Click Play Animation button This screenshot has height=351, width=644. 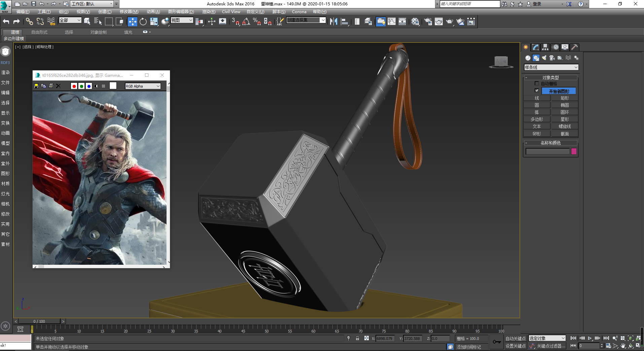[590, 338]
